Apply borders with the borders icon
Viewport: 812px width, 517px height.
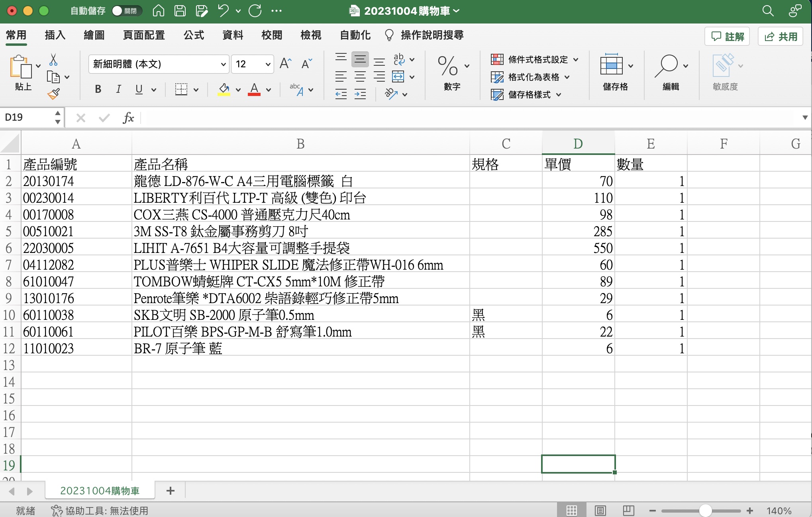181,89
